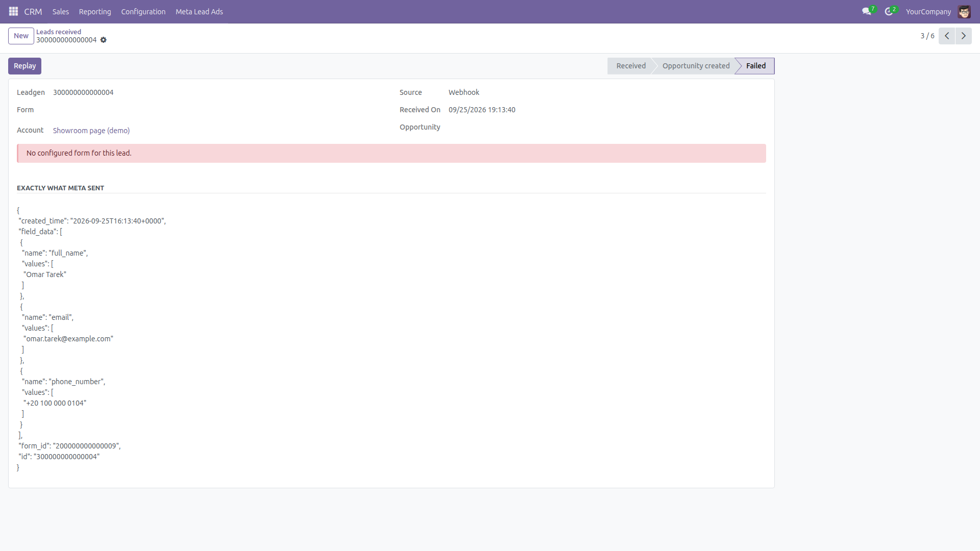
Task: Click the "omar.tarek@example.com" JSON value
Action: point(68,339)
